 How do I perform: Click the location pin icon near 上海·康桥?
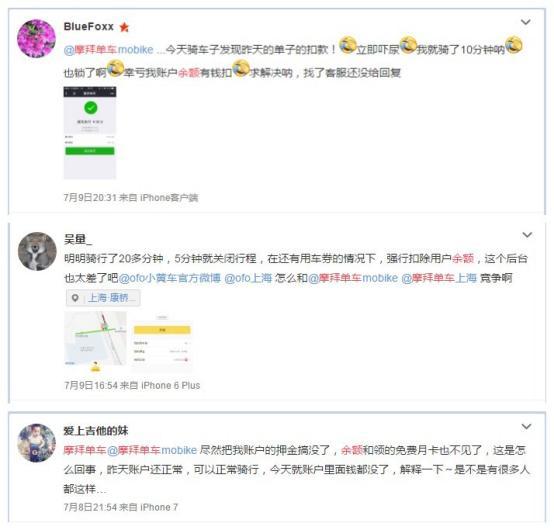[75, 298]
